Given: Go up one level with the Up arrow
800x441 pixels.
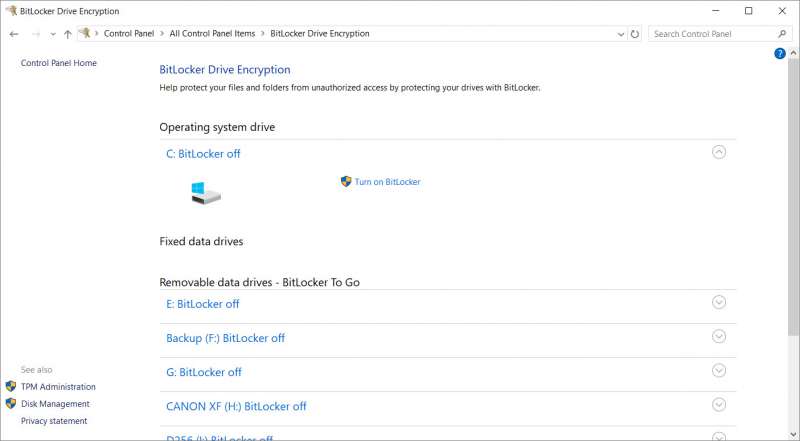Looking at the screenshot, I should [67, 34].
